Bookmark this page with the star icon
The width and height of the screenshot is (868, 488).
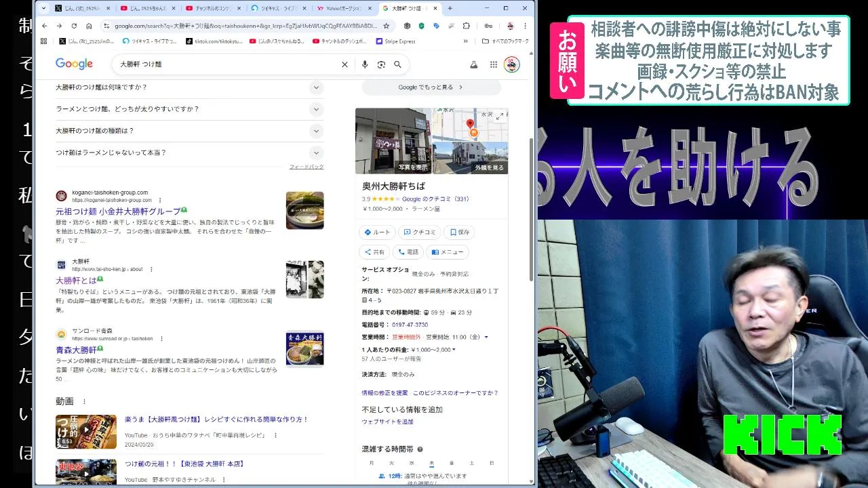pyautogui.click(x=386, y=26)
